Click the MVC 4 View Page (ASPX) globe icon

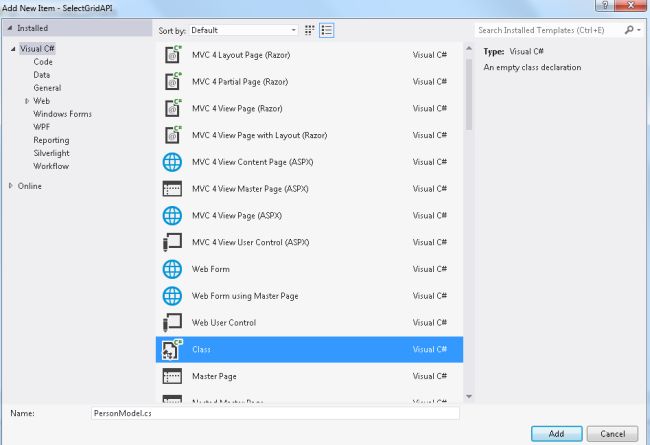click(172, 215)
